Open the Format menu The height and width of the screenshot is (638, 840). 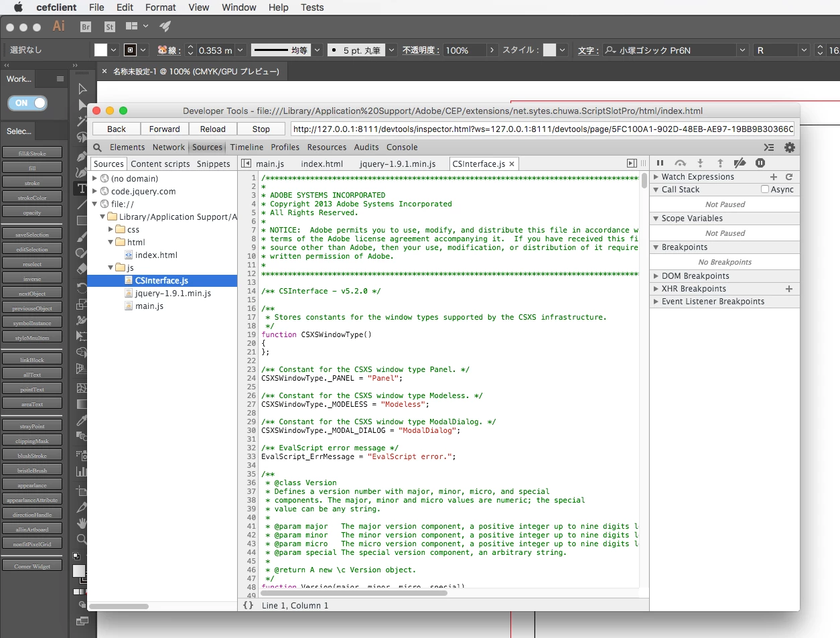point(161,7)
